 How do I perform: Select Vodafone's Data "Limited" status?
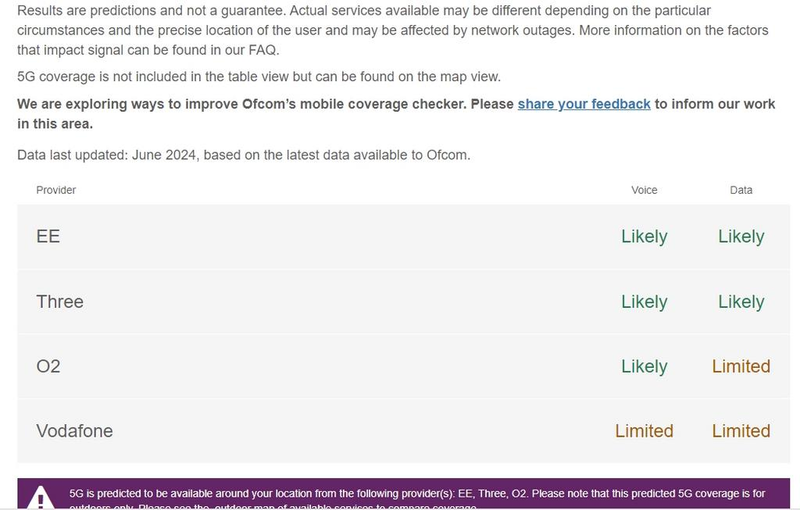coord(741,431)
